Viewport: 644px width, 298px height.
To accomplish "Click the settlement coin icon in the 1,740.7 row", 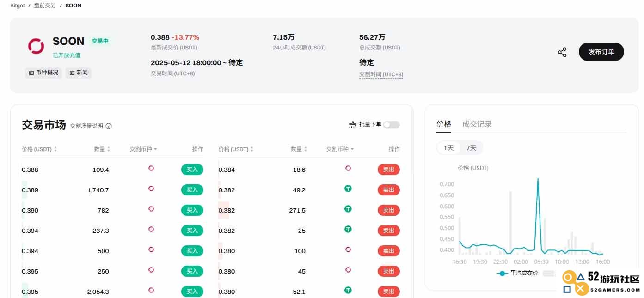I will [x=151, y=189].
